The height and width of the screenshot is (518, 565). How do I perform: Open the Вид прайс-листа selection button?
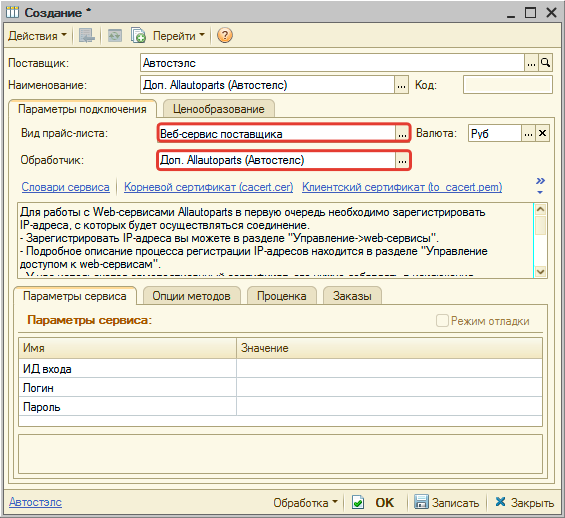(402, 134)
